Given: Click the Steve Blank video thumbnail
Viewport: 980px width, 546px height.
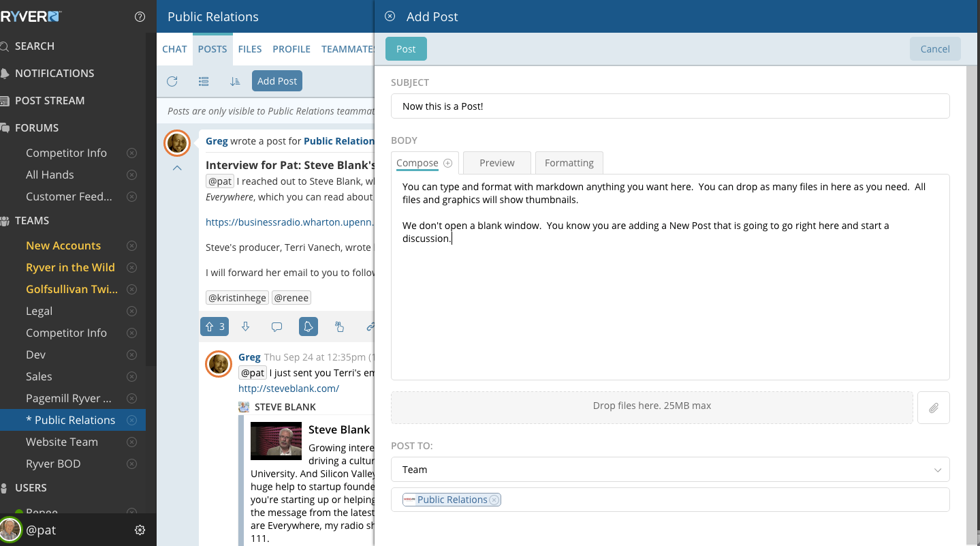Looking at the screenshot, I should (x=276, y=442).
